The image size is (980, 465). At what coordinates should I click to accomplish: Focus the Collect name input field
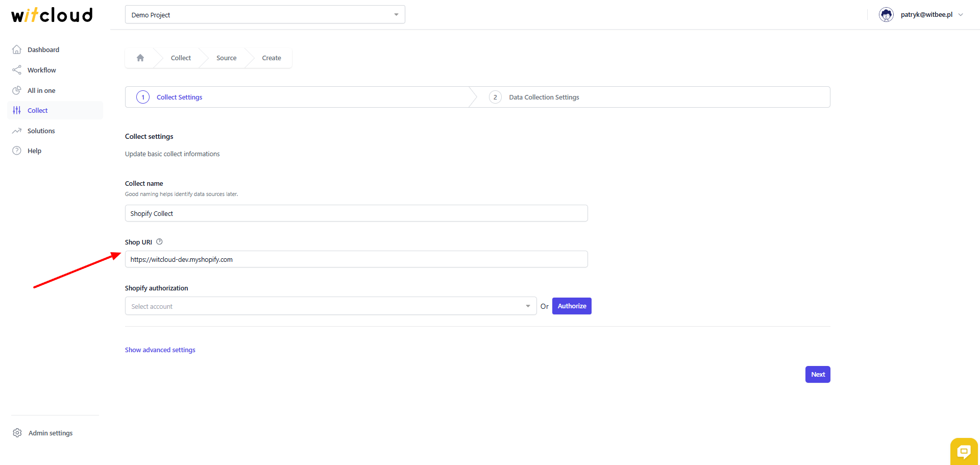click(356, 213)
